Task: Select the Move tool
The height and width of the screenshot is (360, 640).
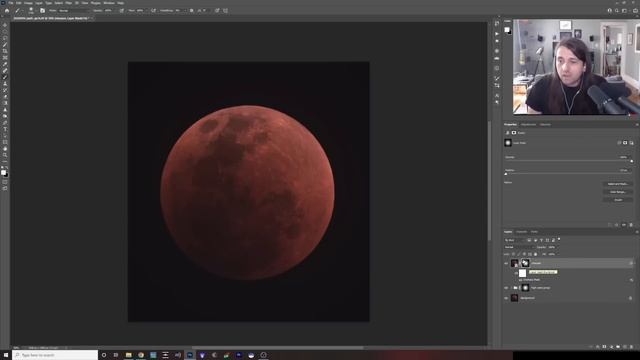Action: (5, 25)
